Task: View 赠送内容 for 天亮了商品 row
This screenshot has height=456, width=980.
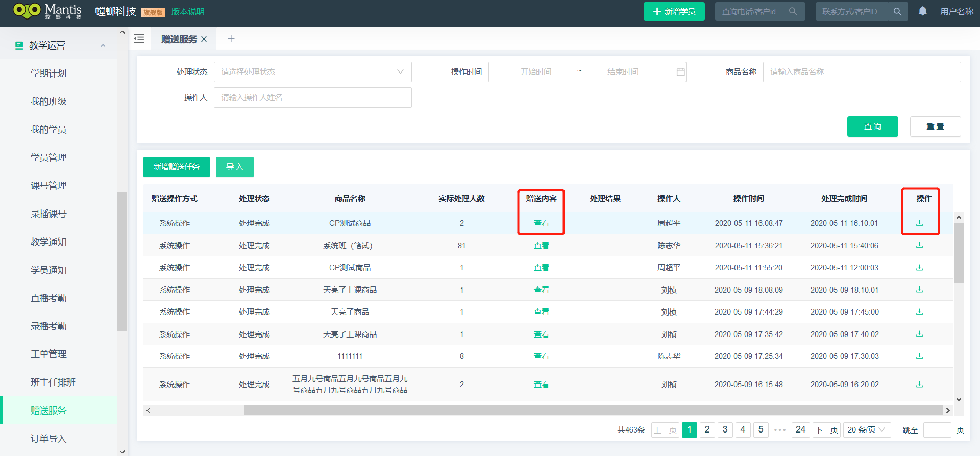Action: [x=541, y=312]
